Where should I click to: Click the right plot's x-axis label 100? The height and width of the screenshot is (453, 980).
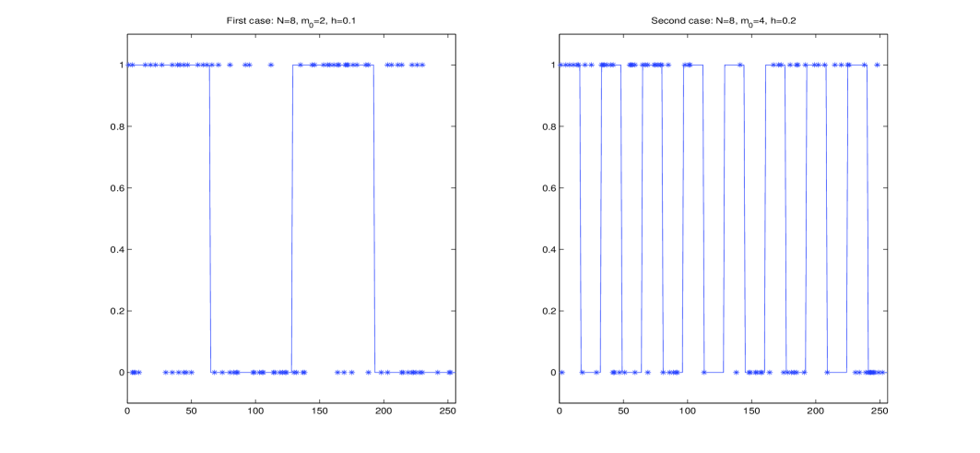(688, 413)
